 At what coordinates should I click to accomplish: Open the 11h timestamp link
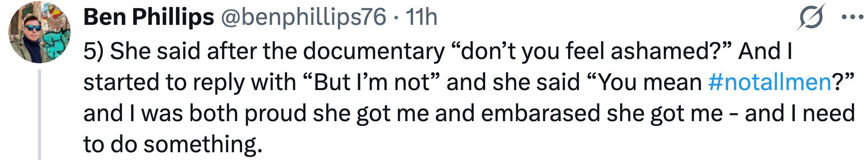(422, 17)
